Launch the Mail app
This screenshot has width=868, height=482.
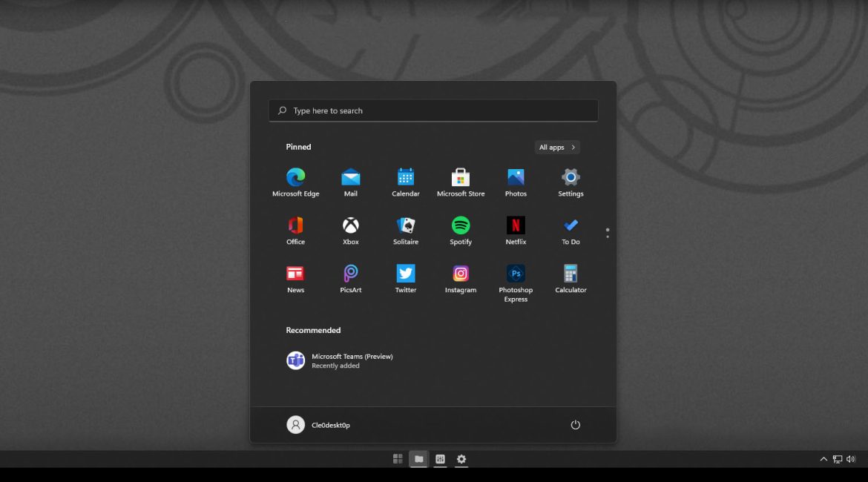350,178
